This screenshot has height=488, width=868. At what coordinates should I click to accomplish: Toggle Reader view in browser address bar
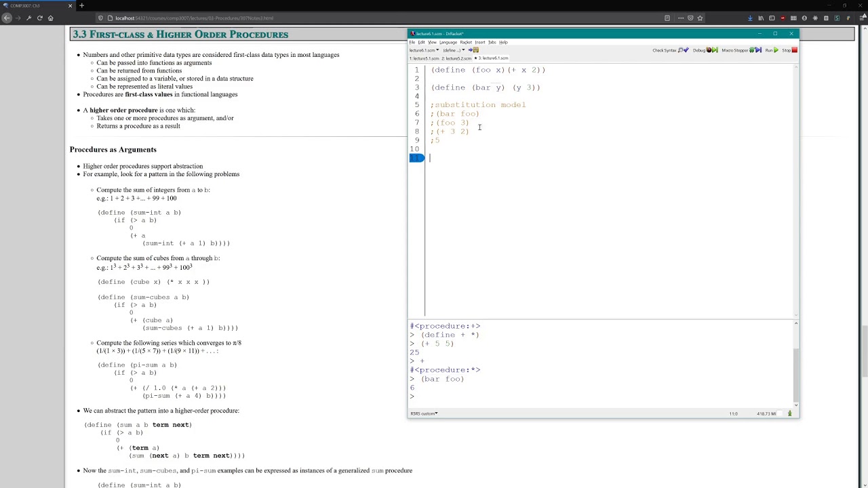coord(667,18)
